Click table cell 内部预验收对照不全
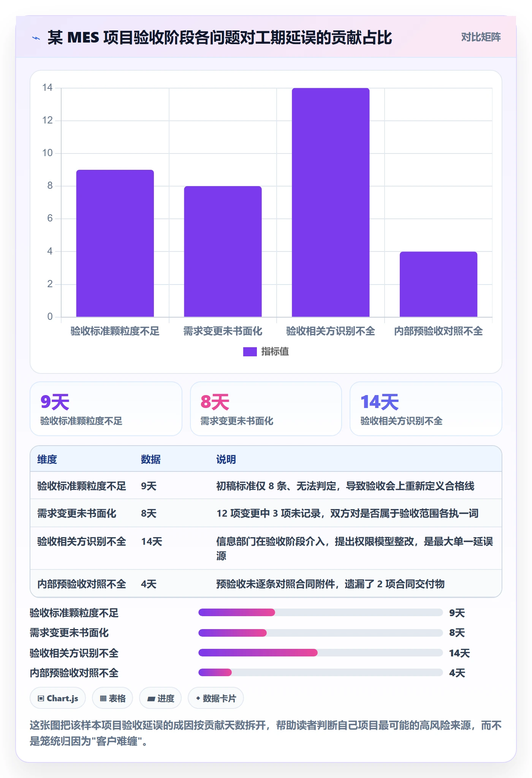Viewport: 532px width, 778px height. click(81, 584)
